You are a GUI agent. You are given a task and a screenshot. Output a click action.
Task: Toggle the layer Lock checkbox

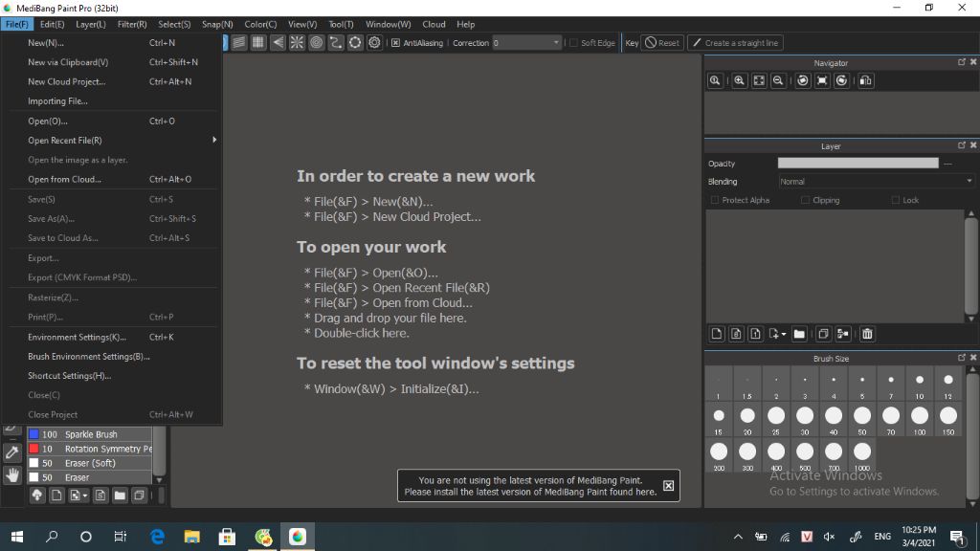pos(896,200)
